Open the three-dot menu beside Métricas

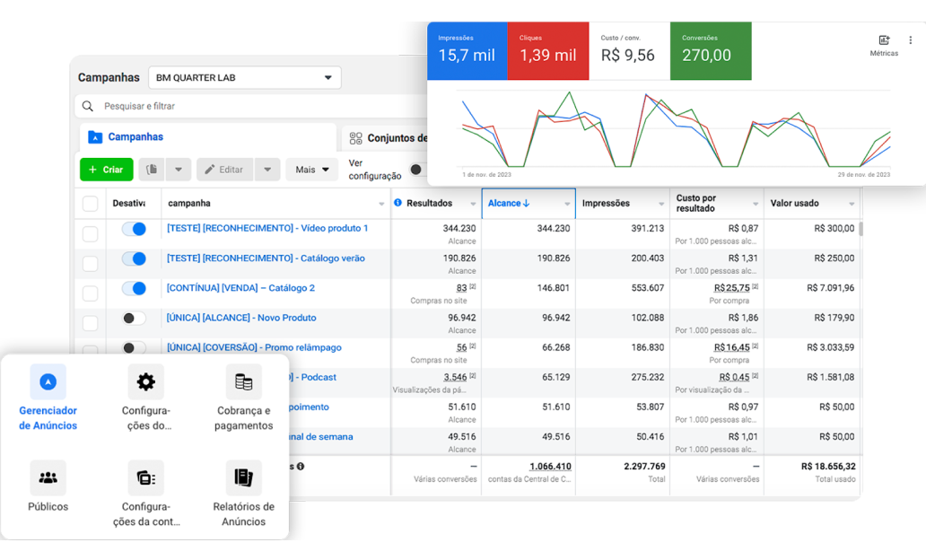tap(911, 40)
